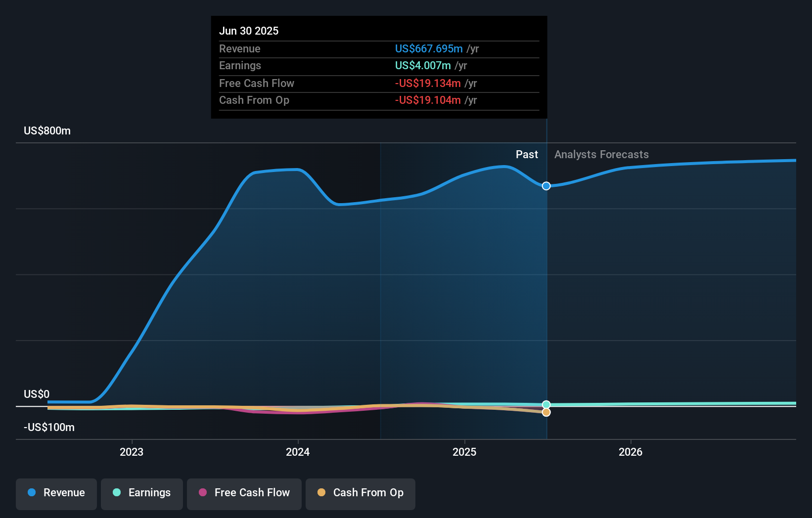Click the Cash From Op marker below the axis
Screen dimensions: 812x518
coord(546,413)
